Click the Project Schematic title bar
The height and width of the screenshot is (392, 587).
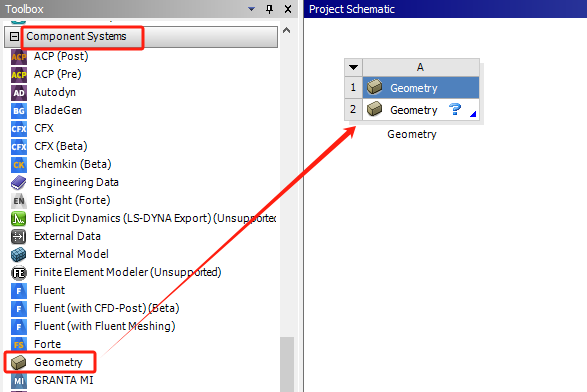tap(445, 9)
